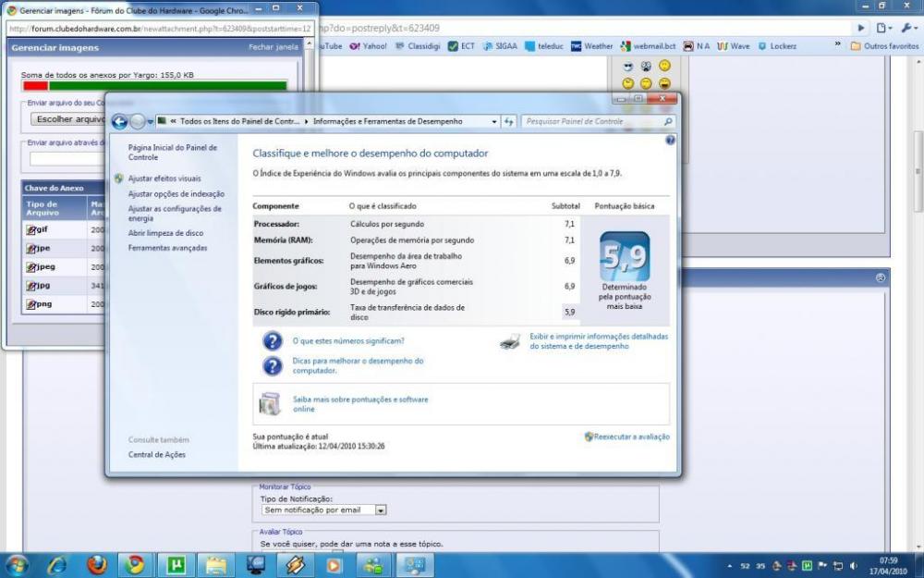
Task: Click the Windows Start orb
Action: point(18,564)
